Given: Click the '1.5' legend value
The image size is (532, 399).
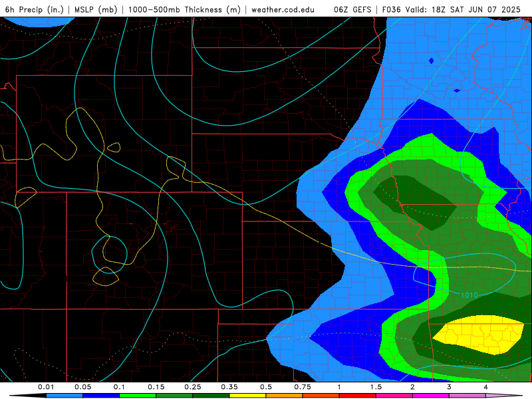Looking at the screenshot, I should coord(376,387).
